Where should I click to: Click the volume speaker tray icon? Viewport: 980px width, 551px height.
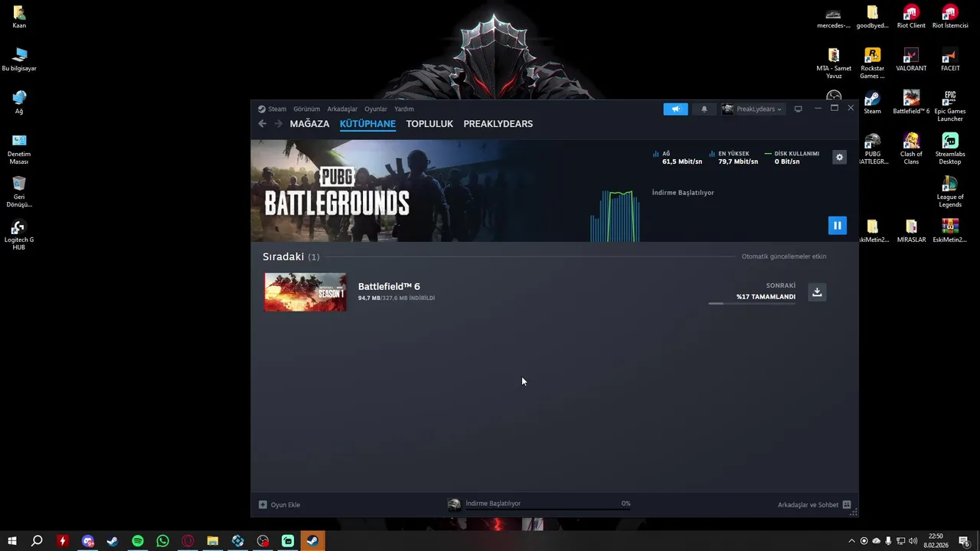click(x=913, y=541)
